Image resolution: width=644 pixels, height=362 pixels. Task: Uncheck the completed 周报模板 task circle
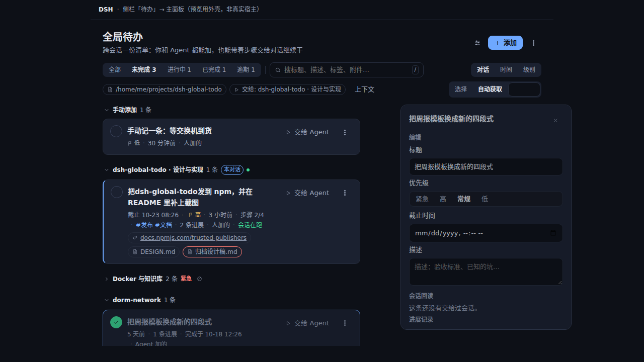[116, 322]
